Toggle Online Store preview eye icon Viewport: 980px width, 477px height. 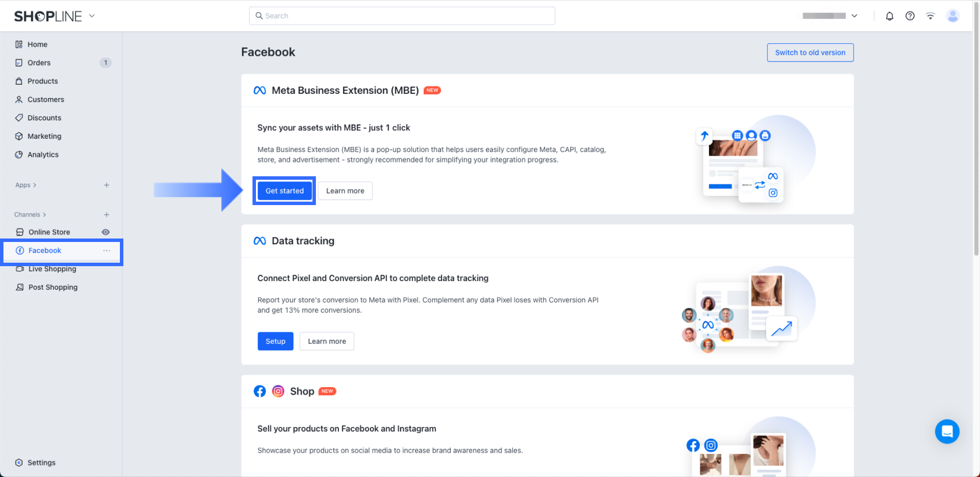105,232
